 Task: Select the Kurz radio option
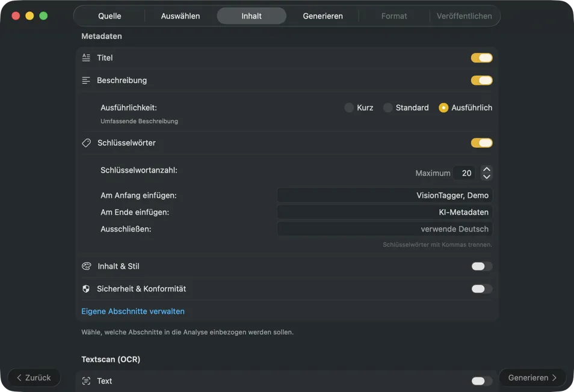tap(349, 108)
